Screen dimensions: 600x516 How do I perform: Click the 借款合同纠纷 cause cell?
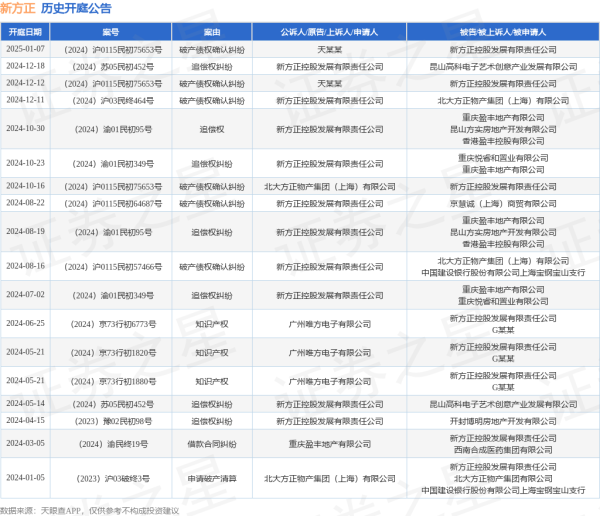(x=212, y=444)
